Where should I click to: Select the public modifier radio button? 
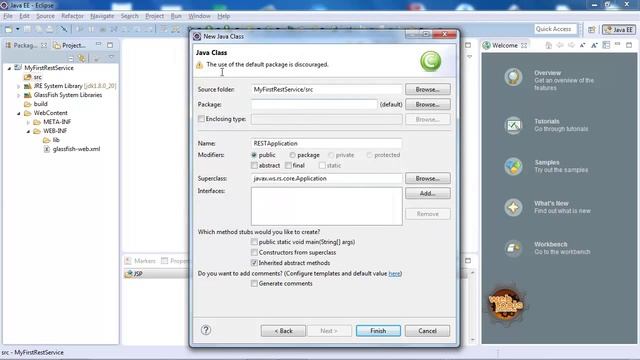254,155
